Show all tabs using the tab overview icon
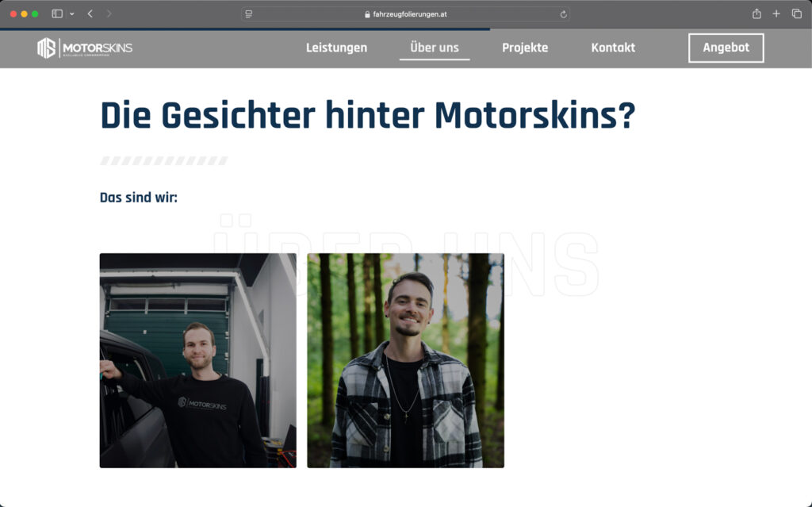 [x=797, y=13]
